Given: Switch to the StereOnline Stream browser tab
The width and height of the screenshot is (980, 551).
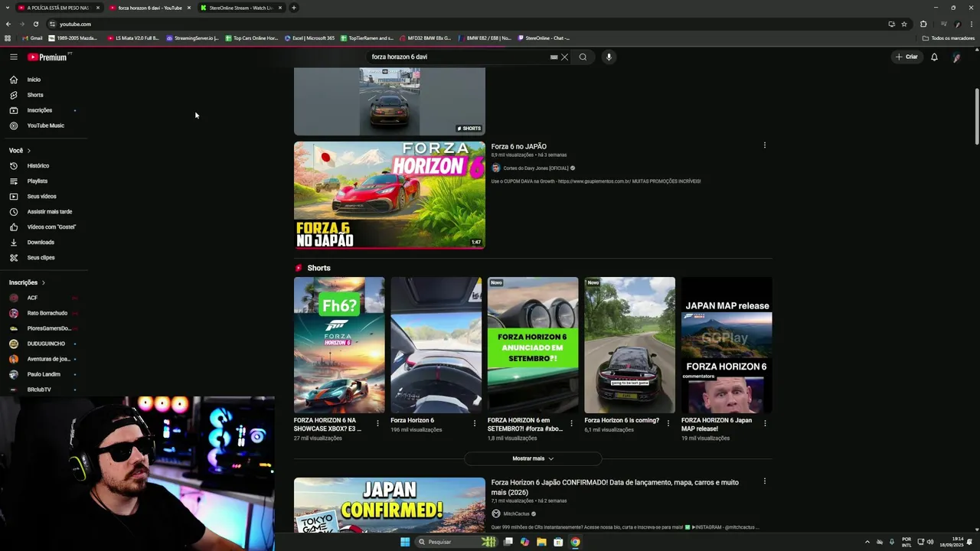Looking at the screenshot, I should point(240,8).
